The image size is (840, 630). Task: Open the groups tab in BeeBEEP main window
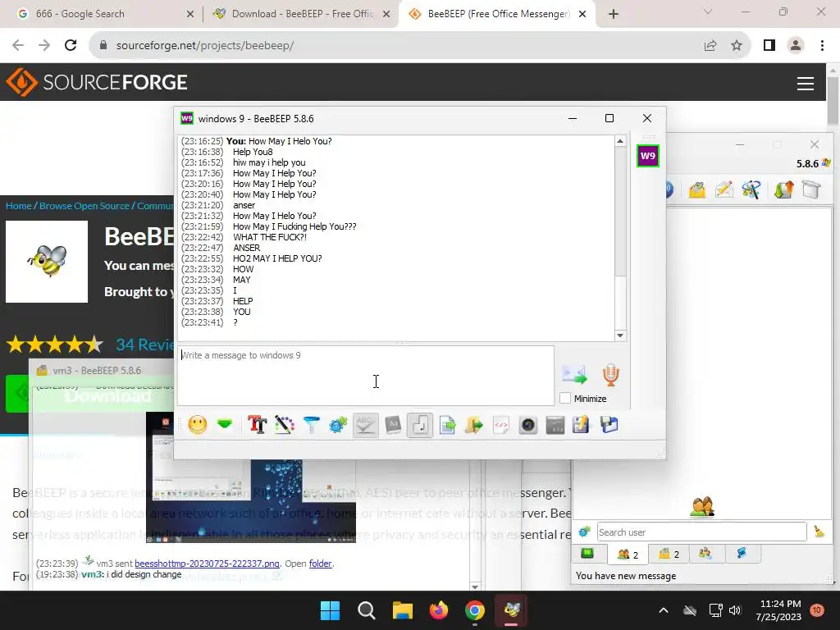point(705,554)
